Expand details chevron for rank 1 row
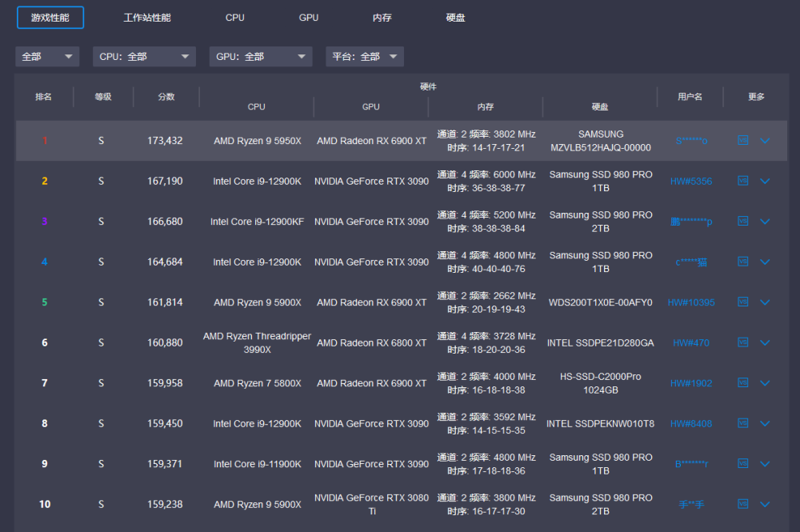This screenshot has width=800, height=532. (x=765, y=141)
